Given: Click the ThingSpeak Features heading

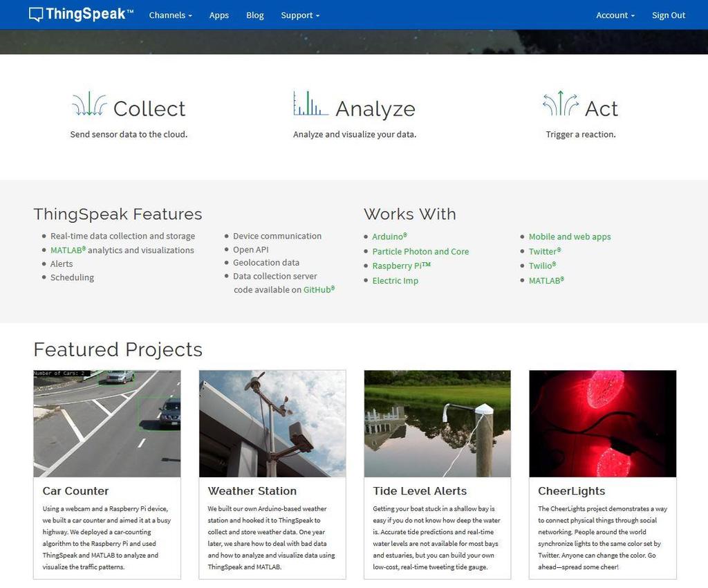Looking at the screenshot, I should (118, 214).
